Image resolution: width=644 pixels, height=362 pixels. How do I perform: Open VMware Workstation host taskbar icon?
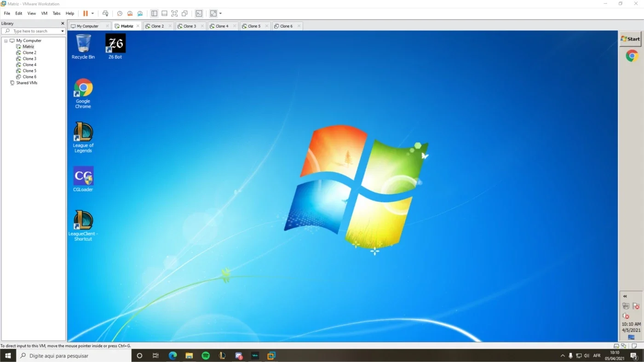coord(271,356)
